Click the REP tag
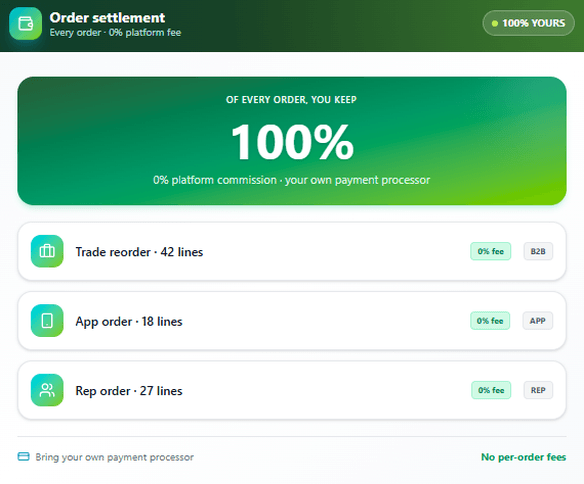The width and height of the screenshot is (584, 484). 538,390
